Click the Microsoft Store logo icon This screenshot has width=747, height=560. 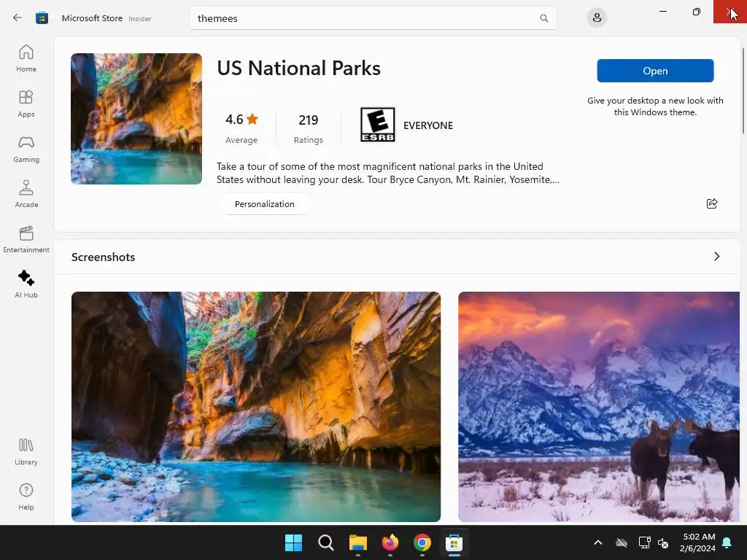[42, 18]
